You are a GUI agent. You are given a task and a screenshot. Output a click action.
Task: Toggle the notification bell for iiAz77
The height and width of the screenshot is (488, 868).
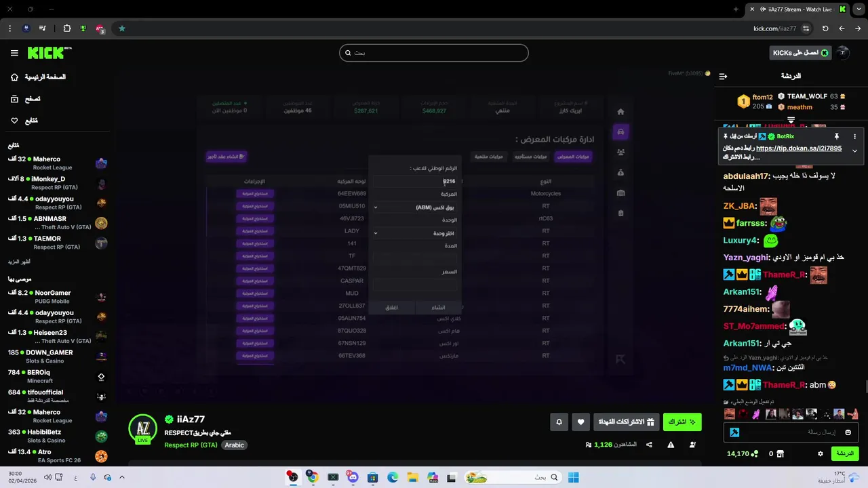tap(559, 422)
